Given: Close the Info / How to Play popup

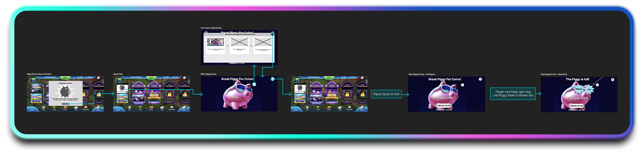Looking at the screenshot, I should pos(272,34).
